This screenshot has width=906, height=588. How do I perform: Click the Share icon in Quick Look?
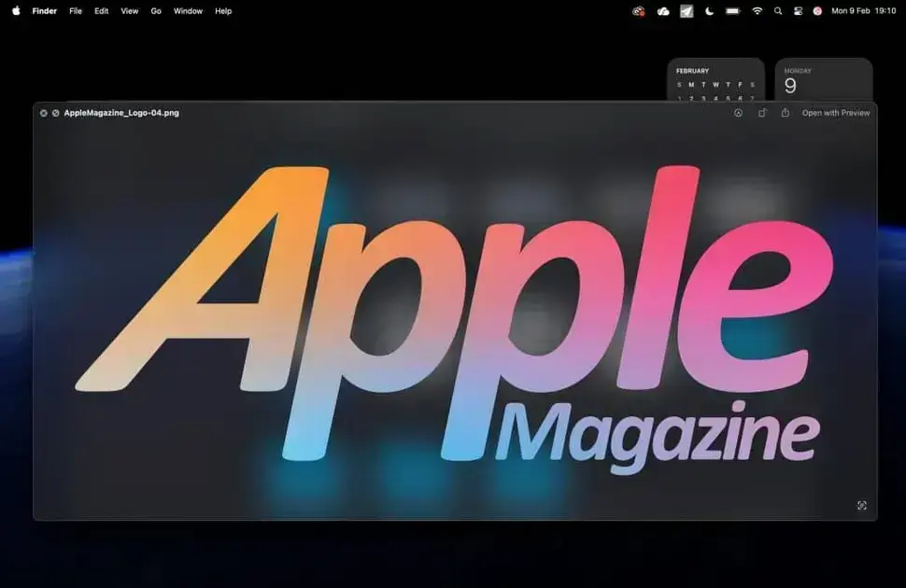(786, 113)
